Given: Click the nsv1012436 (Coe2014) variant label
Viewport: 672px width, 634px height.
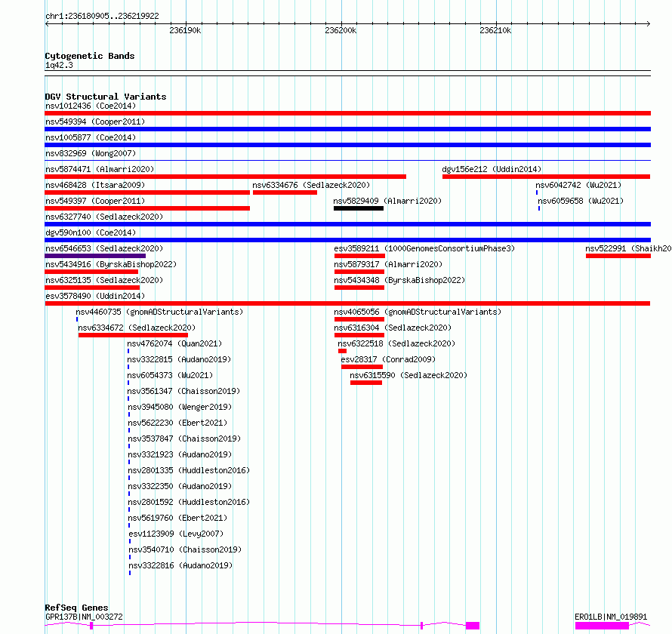Looking at the screenshot, I should (91, 106).
